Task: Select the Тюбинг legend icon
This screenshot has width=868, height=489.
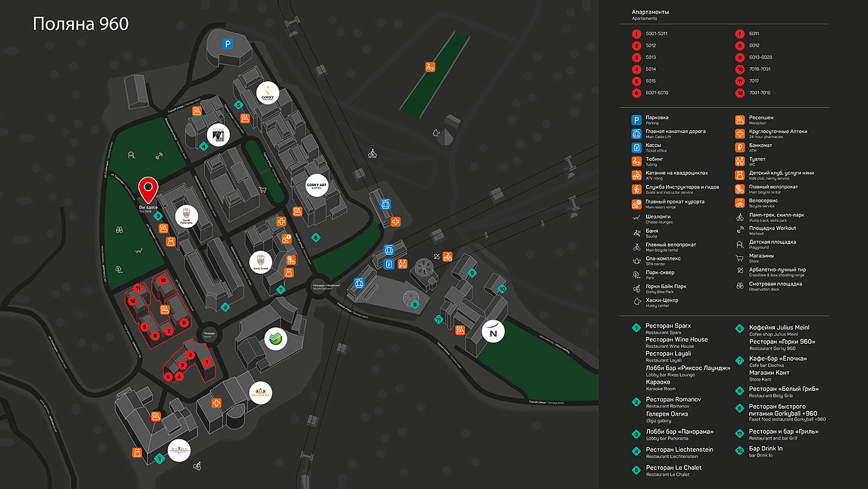Action: (x=636, y=161)
